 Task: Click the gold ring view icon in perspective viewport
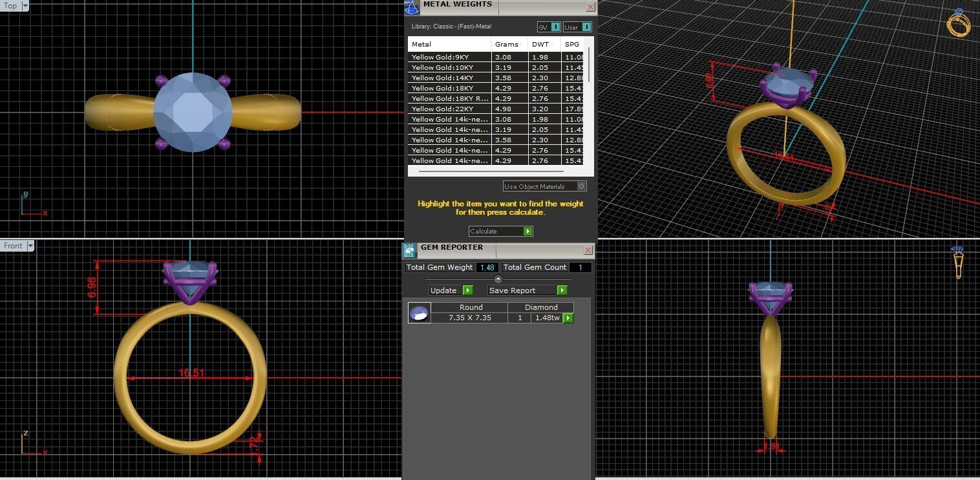(958, 23)
